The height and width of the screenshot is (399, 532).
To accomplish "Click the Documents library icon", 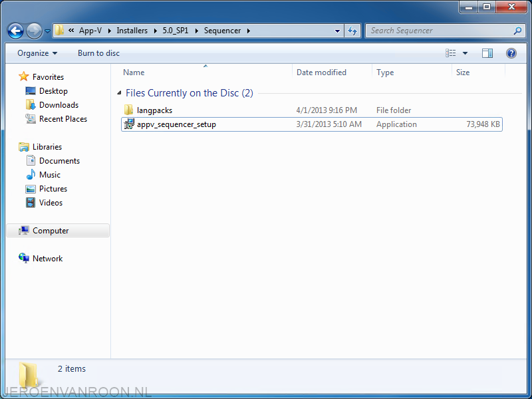I will [31, 160].
